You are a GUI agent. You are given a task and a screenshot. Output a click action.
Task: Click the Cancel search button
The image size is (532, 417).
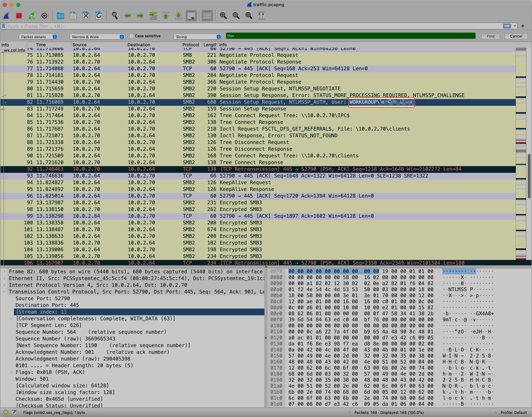[516, 36]
